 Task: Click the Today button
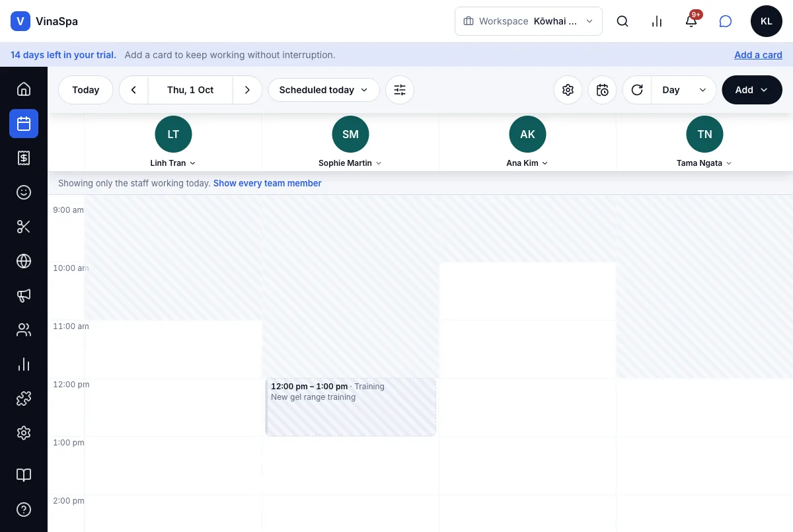click(x=86, y=90)
